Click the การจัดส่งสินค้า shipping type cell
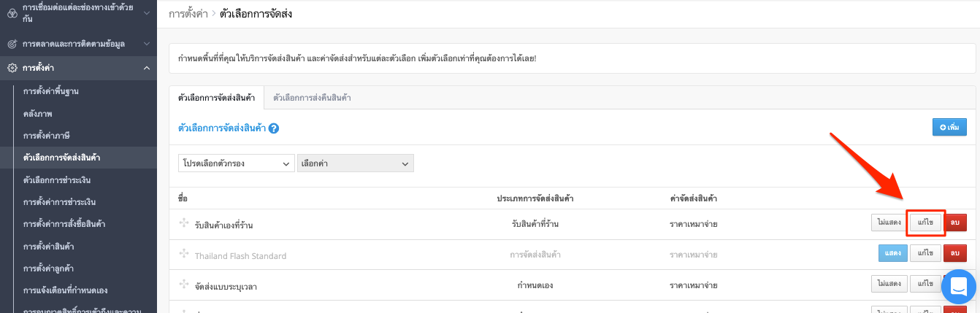The width and height of the screenshot is (980, 313). (x=535, y=255)
